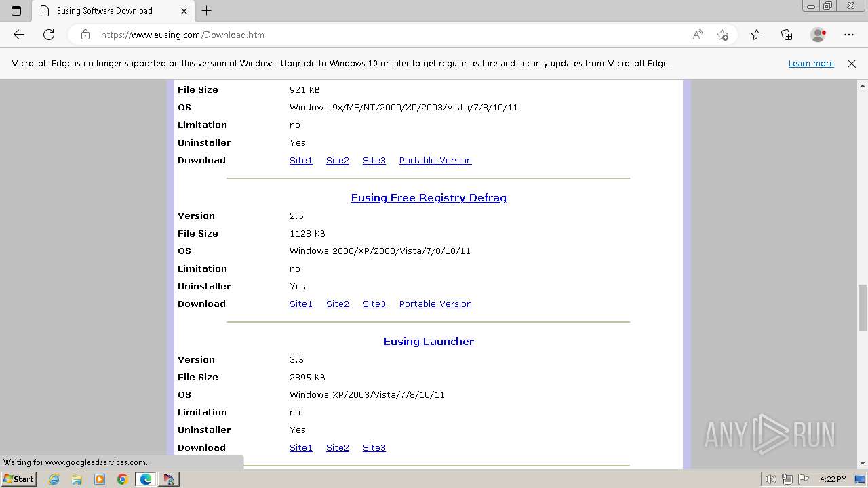Download Registry Defrag from Site1

point(301,304)
